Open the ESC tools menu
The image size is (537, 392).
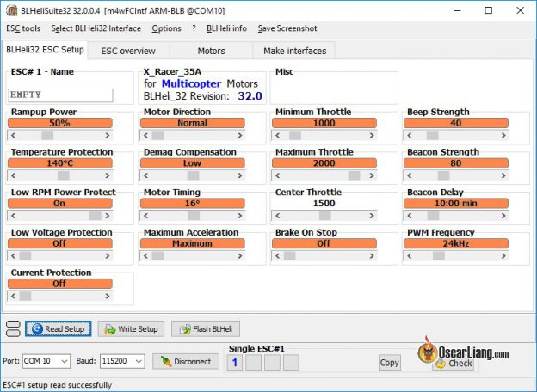point(23,28)
